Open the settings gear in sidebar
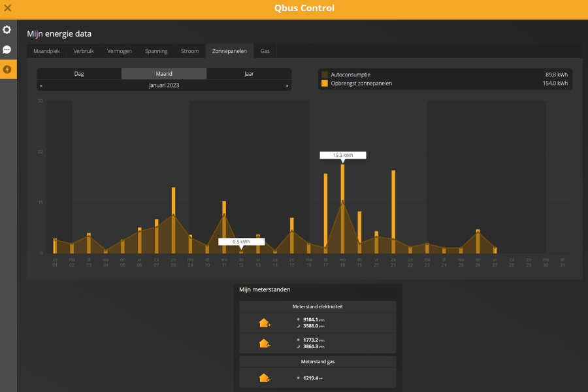588x392 pixels. pyautogui.click(x=7, y=30)
